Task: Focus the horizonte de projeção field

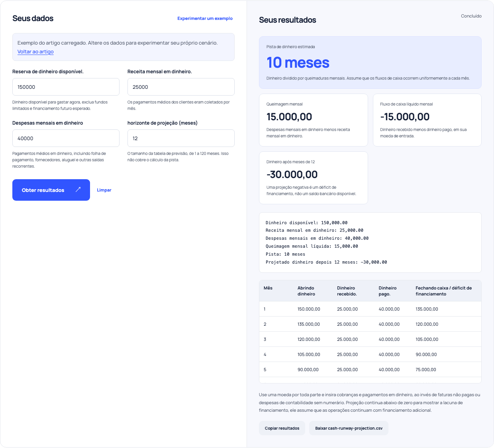Action: 181,138
